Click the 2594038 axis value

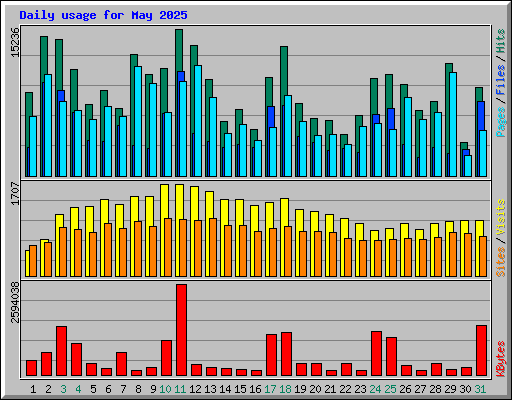15,303
